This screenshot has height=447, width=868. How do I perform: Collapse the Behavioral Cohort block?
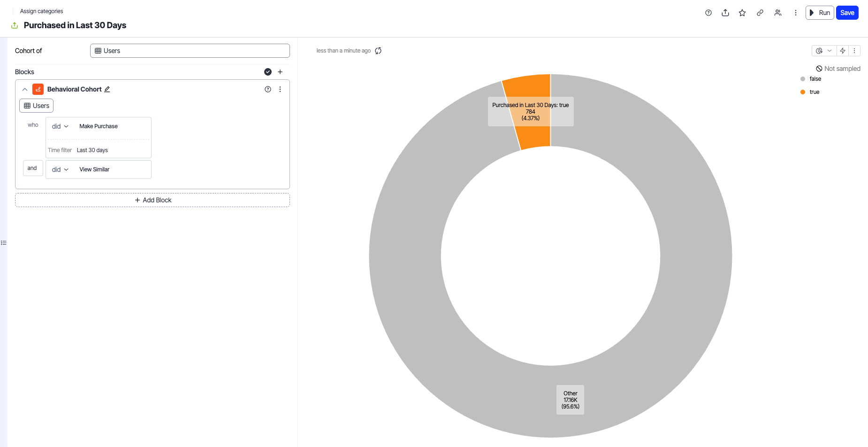[x=25, y=89]
